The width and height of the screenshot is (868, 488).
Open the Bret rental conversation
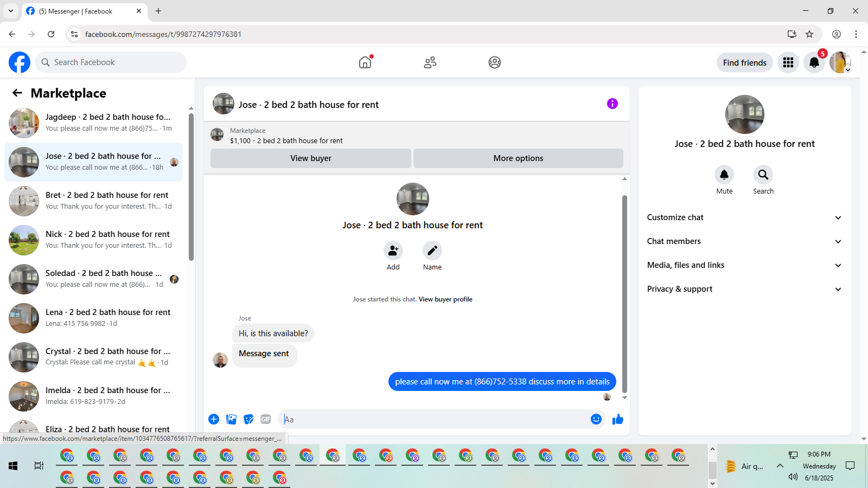93,201
